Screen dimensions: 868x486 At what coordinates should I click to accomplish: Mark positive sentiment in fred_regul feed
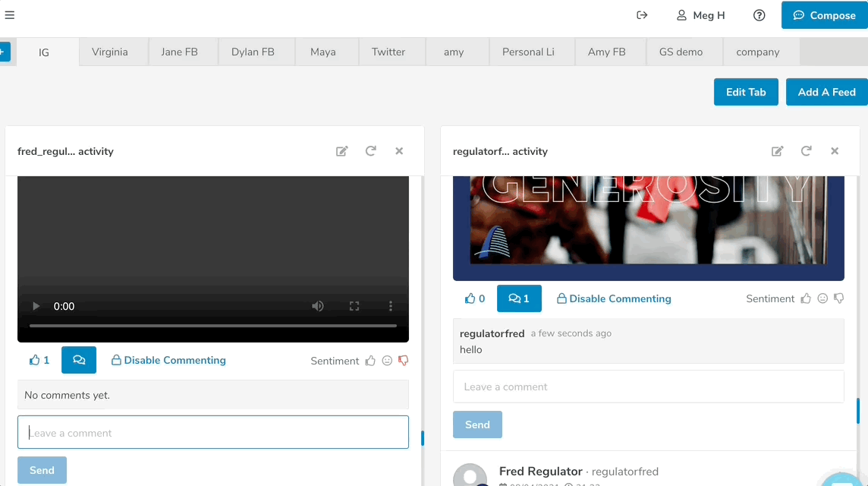click(x=370, y=361)
